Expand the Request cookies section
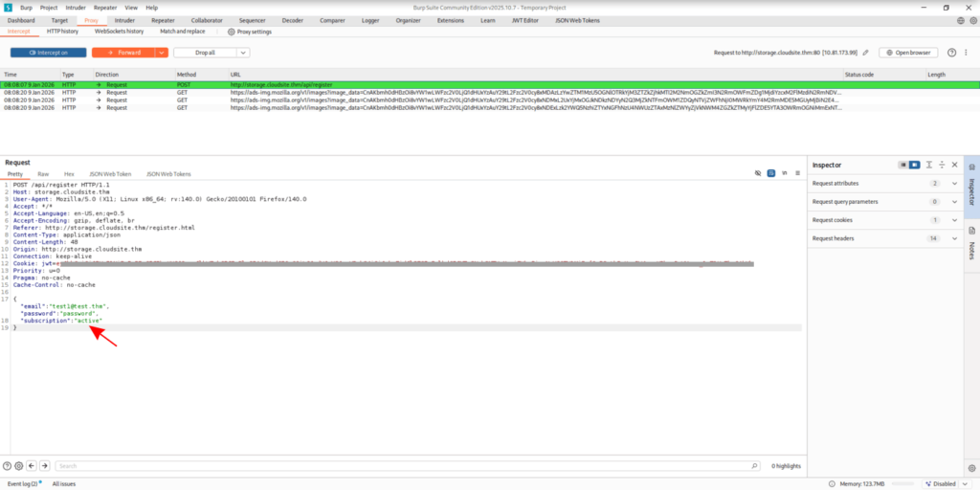The width and height of the screenshot is (980, 490). (954, 220)
